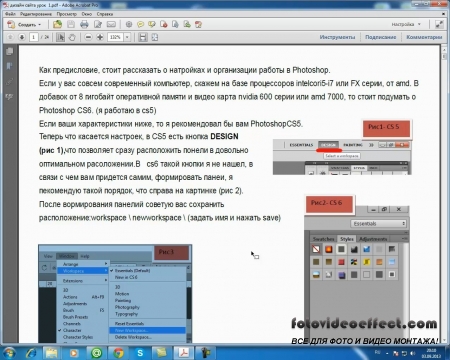Open the Окно menu
Screen dimensions: 450x360
(87, 14)
